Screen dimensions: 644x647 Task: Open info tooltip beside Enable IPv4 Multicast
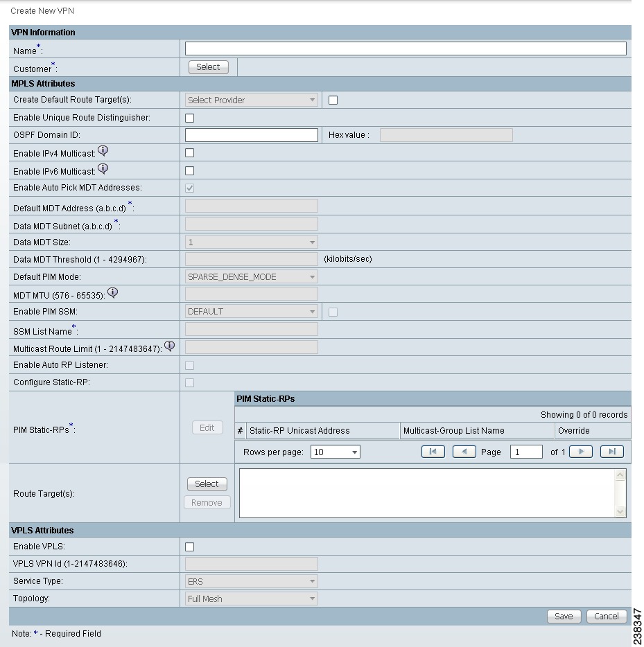click(103, 151)
